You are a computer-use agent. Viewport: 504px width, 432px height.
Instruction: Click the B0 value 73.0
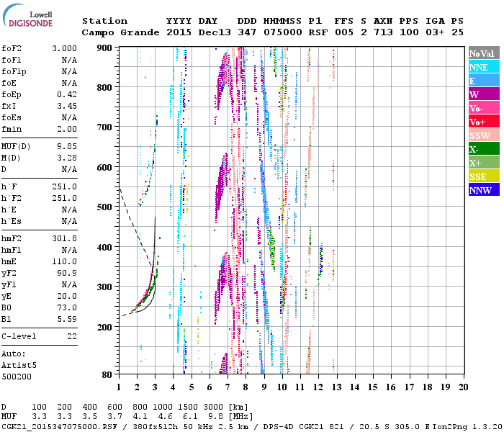[67, 308]
